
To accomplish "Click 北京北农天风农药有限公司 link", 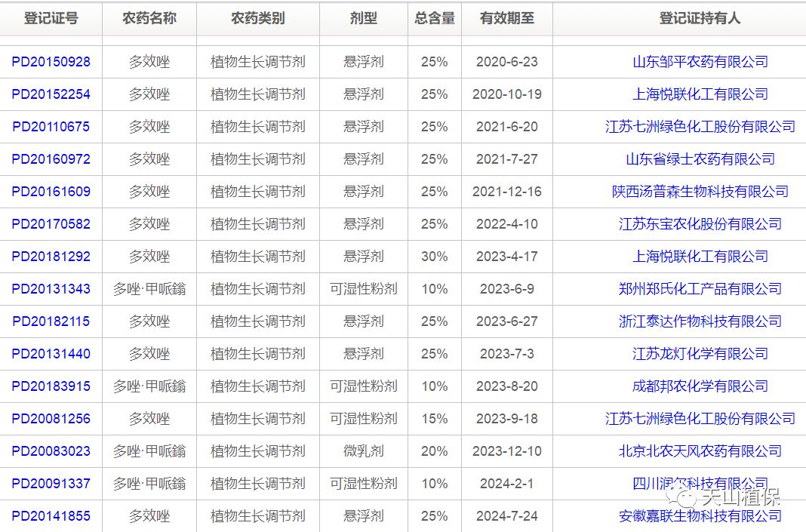I will [x=700, y=451].
